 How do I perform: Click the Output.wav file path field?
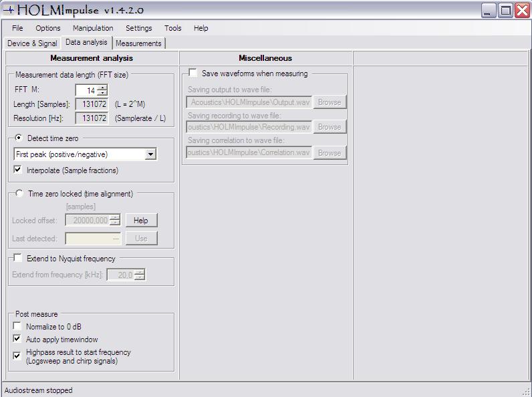pyautogui.click(x=249, y=102)
